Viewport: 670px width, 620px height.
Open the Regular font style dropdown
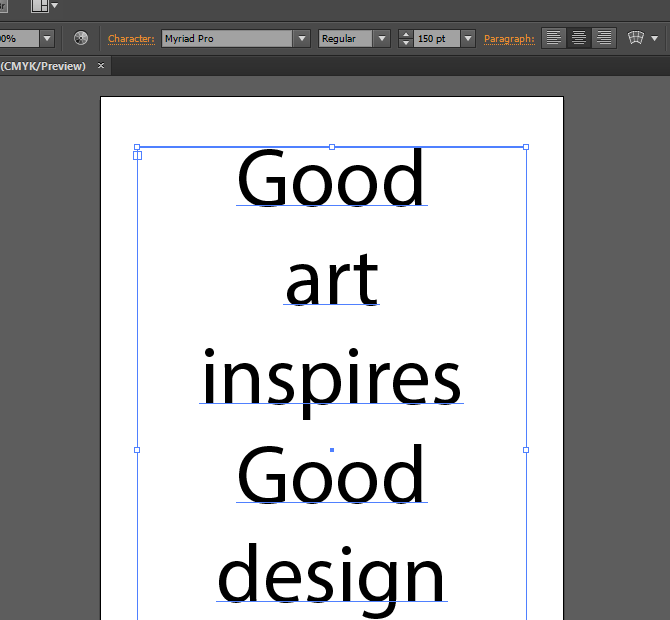(381, 39)
